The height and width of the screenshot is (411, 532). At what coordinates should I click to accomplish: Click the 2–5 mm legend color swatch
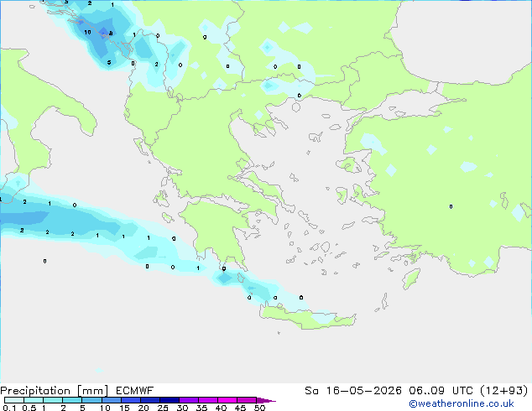tap(72, 400)
